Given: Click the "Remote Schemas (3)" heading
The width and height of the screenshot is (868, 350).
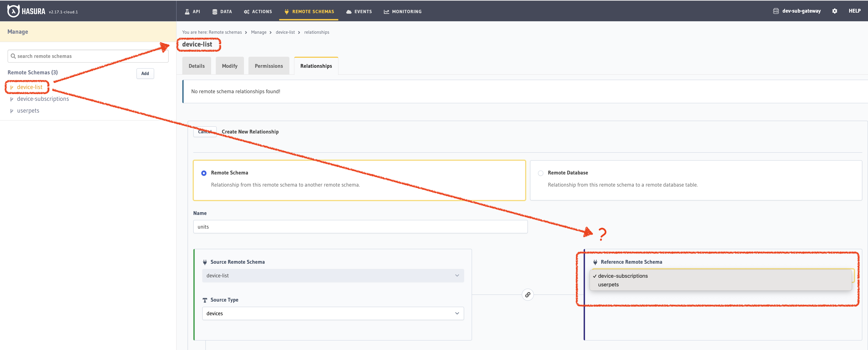Looking at the screenshot, I should (x=33, y=72).
